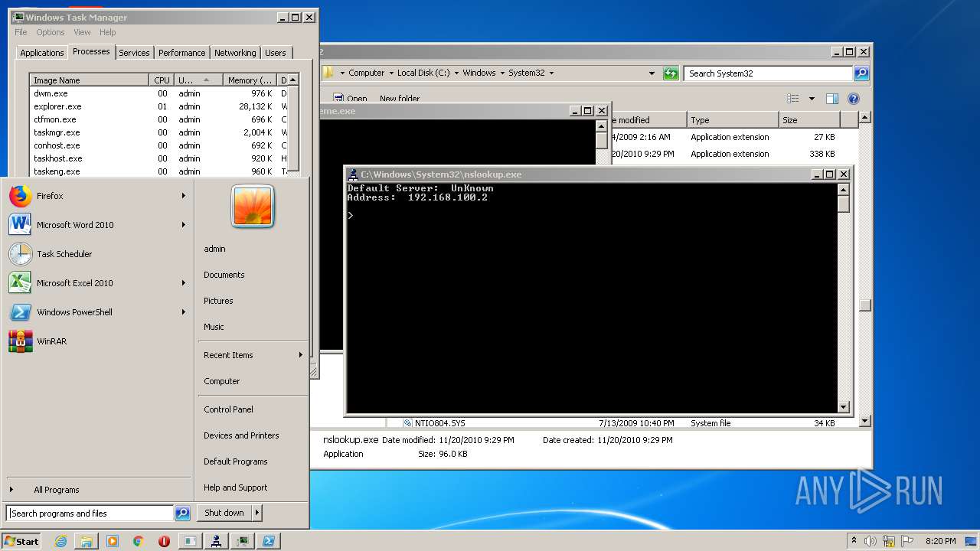Open the View menu in Task Manager
The width and height of the screenshot is (980, 551).
click(82, 32)
